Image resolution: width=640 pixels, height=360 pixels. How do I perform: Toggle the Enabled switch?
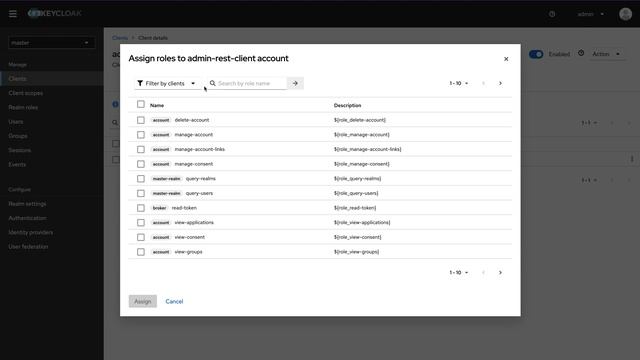click(x=536, y=54)
